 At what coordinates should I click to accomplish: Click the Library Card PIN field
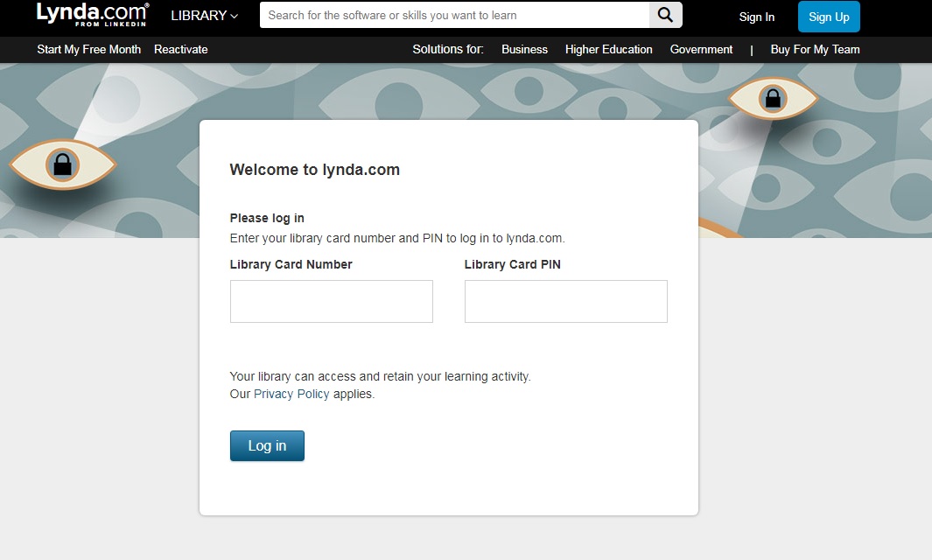[566, 301]
